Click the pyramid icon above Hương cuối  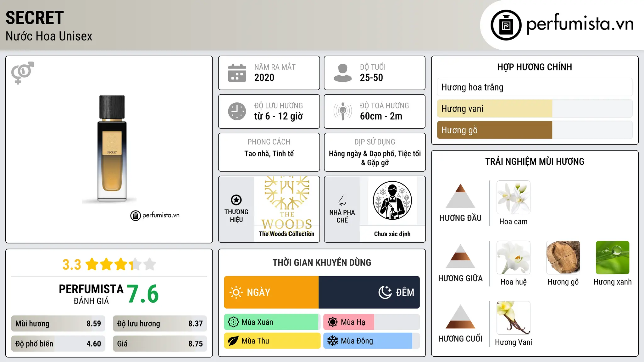[460, 316]
